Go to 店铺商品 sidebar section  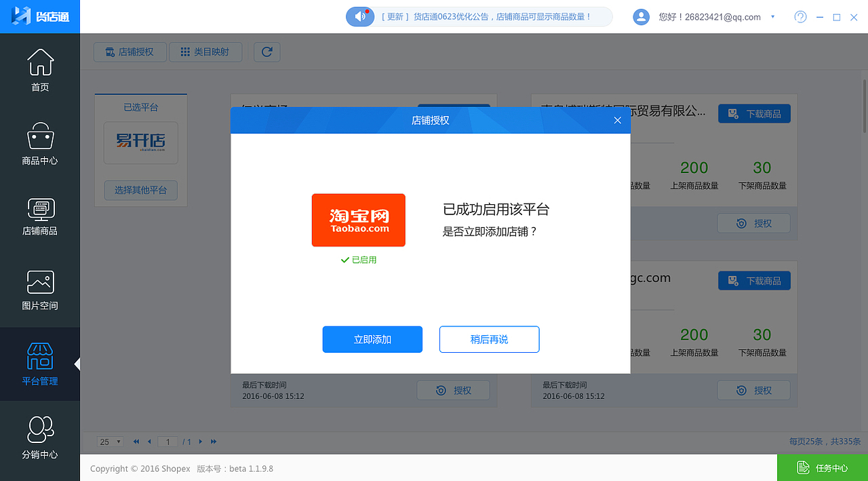[x=40, y=217]
